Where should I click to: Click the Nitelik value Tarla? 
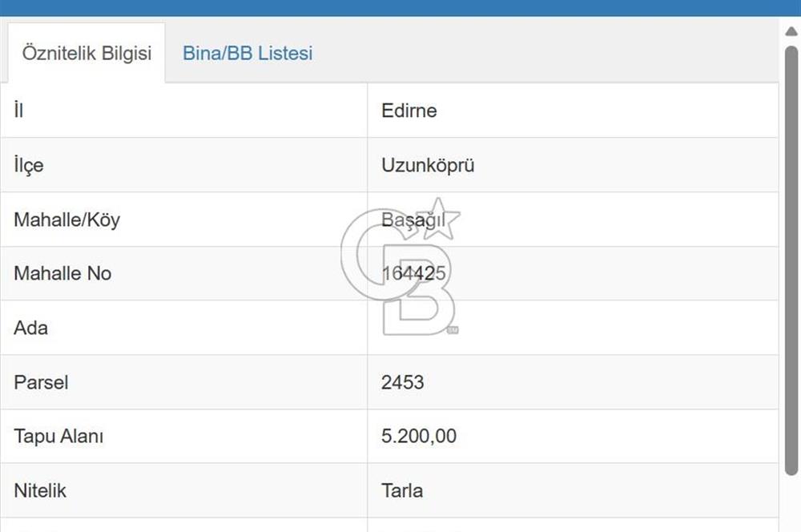pyautogui.click(x=401, y=490)
